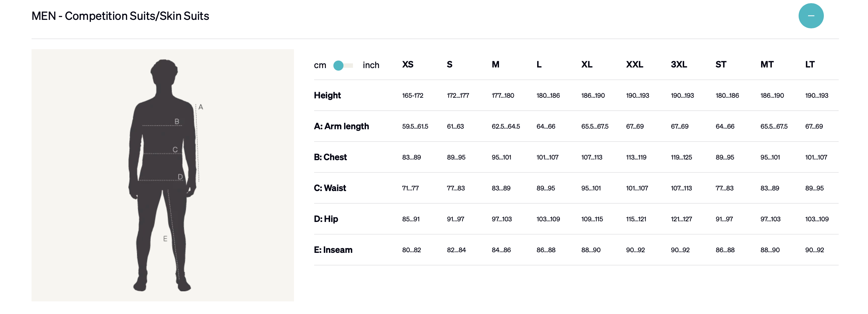Click the 3XL size column header

tap(678, 64)
